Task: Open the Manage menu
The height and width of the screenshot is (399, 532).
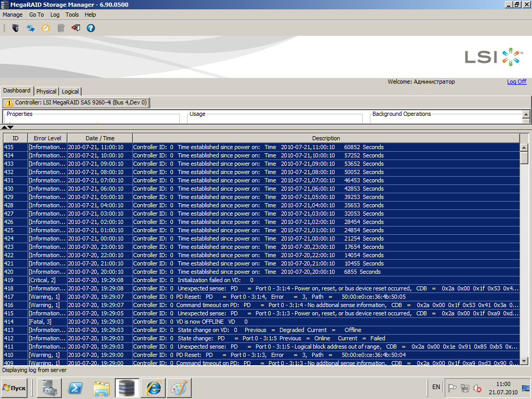Action: tap(12, 15)
